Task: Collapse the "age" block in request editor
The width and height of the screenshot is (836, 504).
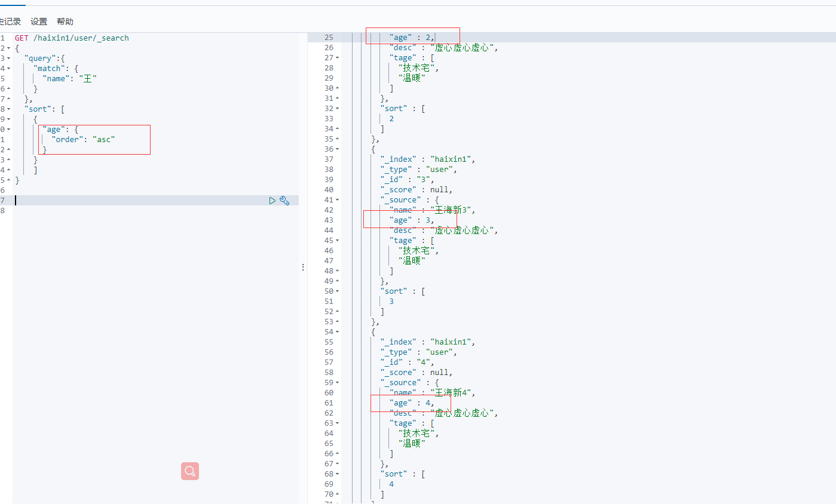Action: 8,130
